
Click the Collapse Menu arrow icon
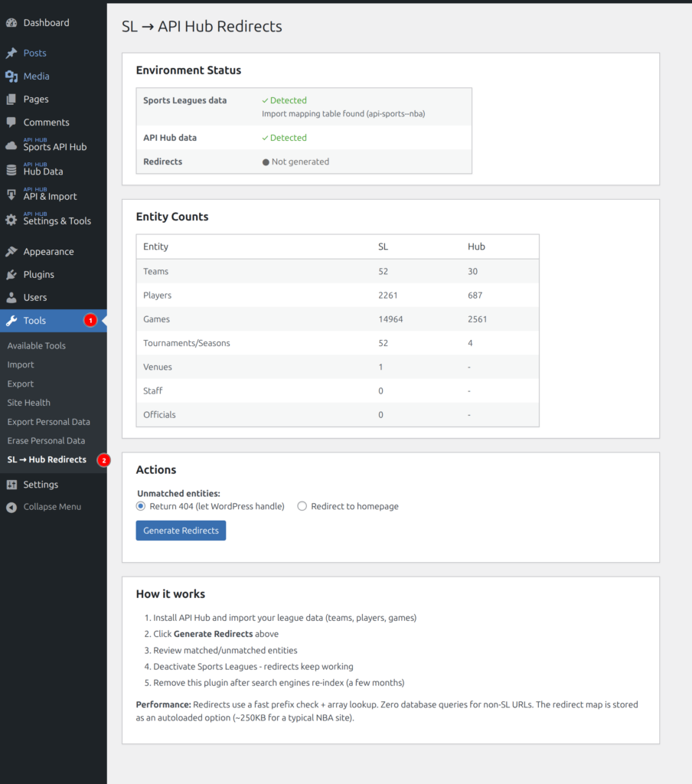[x=11, y=507]
